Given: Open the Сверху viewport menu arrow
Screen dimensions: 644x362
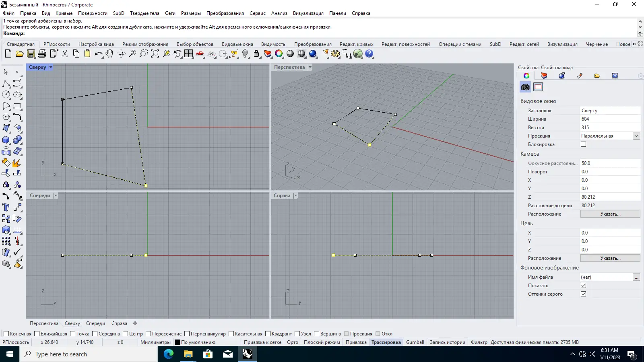Looking at the screenshot, I should coord(51,67).
